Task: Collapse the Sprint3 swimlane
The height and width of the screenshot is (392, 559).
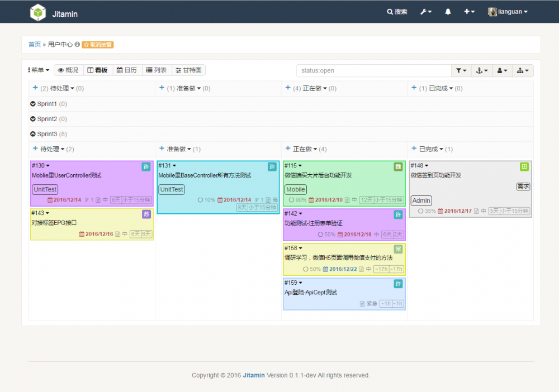Action: point(33,134)
